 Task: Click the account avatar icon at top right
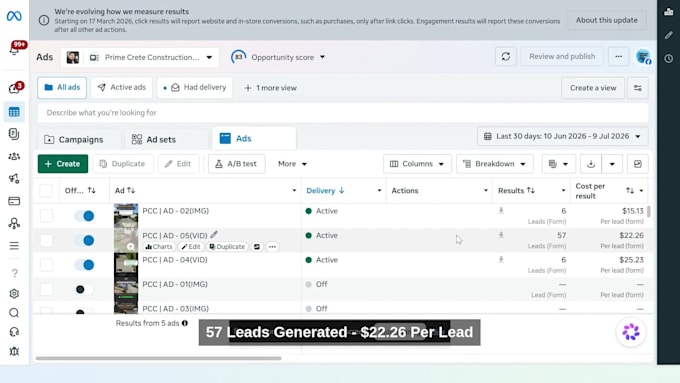tap(644, 56)
